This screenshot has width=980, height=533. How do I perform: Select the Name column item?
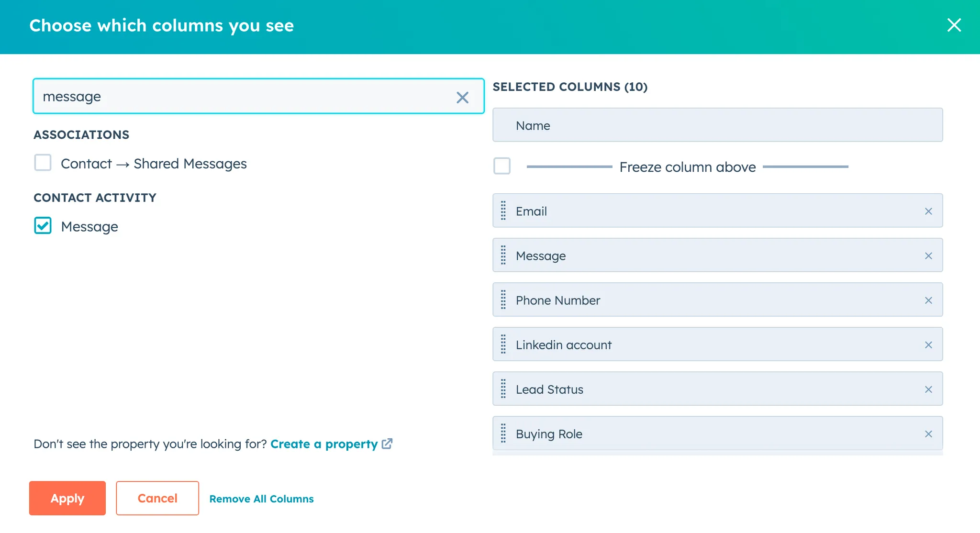[x=717, y=125]
